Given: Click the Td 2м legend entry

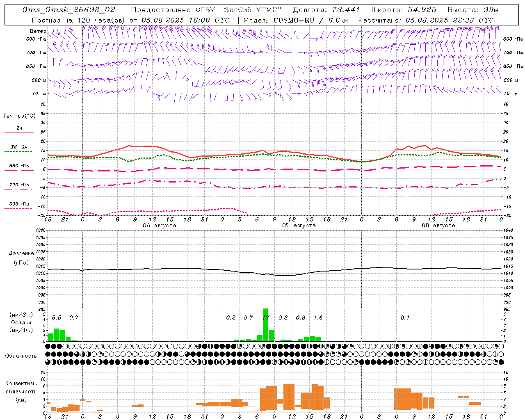Looking at the screenshot, I should pos(19,147).
